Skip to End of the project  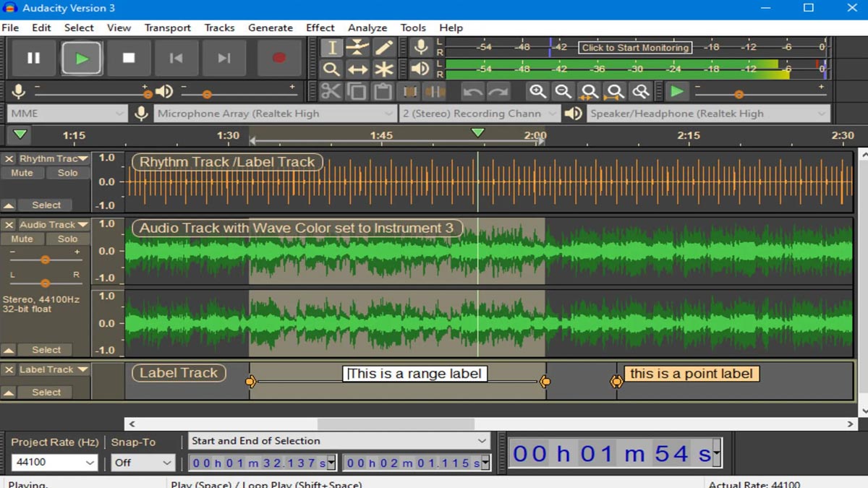tap(224, 58)
